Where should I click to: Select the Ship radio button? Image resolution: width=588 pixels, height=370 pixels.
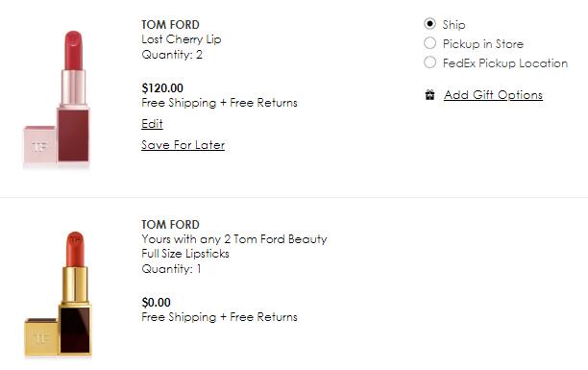429,24
